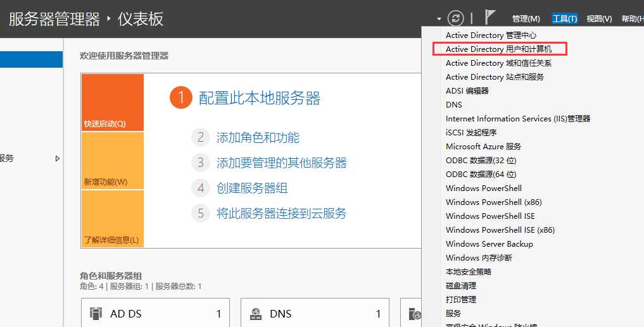Image resolution: width=644 pixels, height=327 pixels.
Task: Select the 新增功能(W) tile
Action: (113, 161)
